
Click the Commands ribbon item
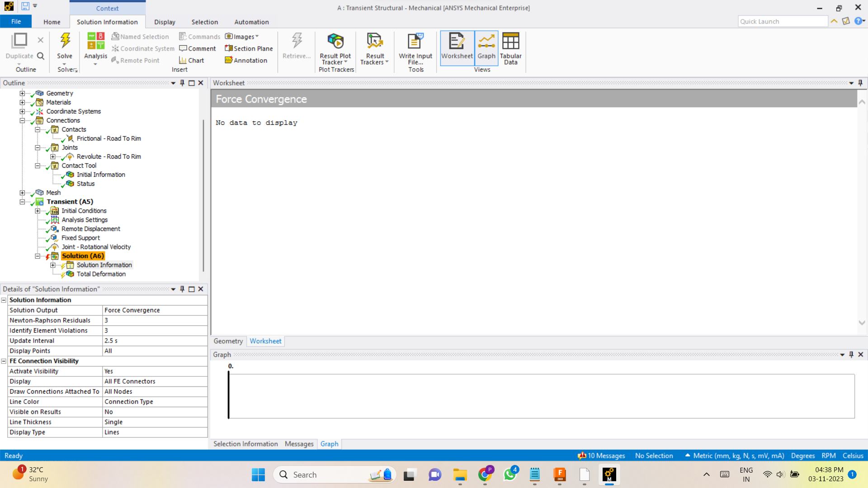click(199, 37)
